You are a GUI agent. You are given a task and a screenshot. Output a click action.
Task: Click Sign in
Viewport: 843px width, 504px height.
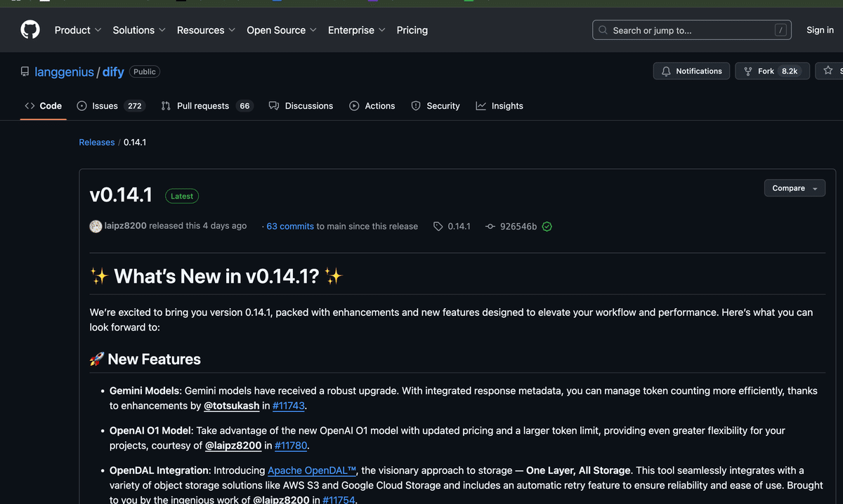click(x=820, y=30)
